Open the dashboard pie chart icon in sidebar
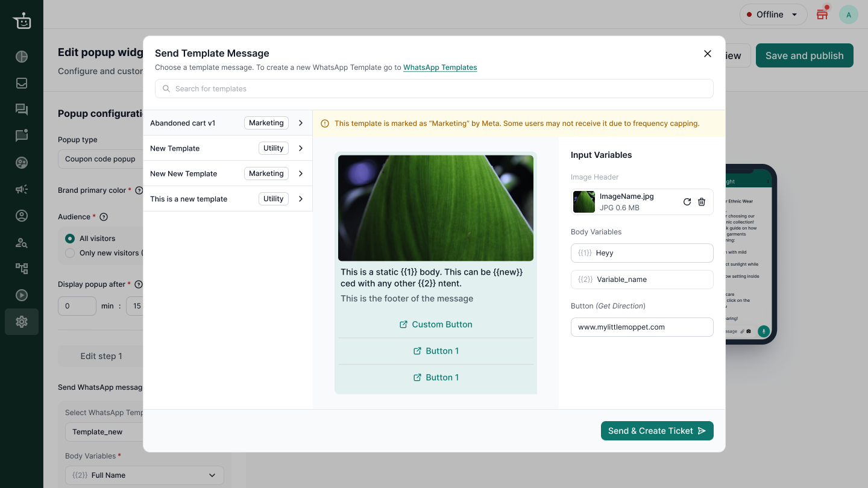Image resolution: width=868 pixels, height=488 pixels. pyautogui.click(x=22, y=57)
